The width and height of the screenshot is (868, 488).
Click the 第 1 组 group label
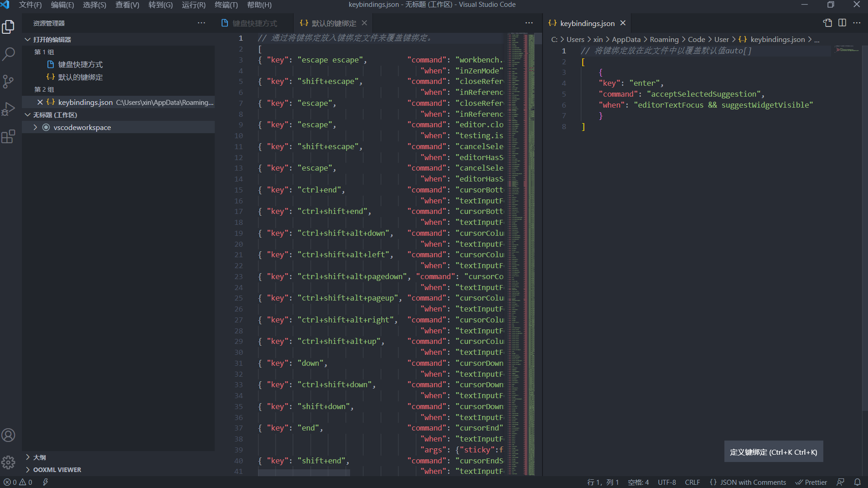(44, 52)
